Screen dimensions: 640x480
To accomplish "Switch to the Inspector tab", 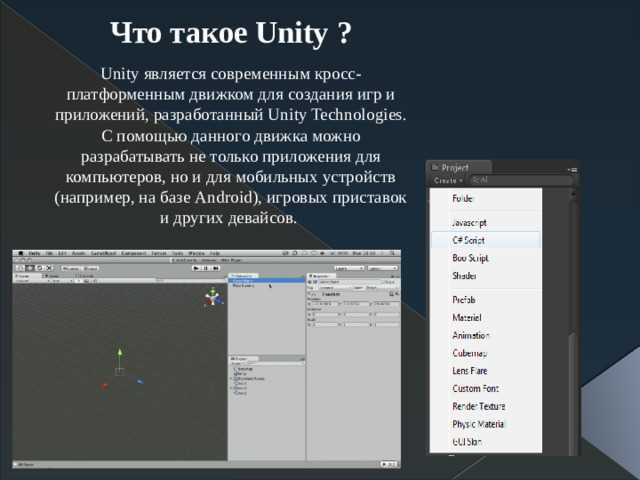I will (321, 276).
